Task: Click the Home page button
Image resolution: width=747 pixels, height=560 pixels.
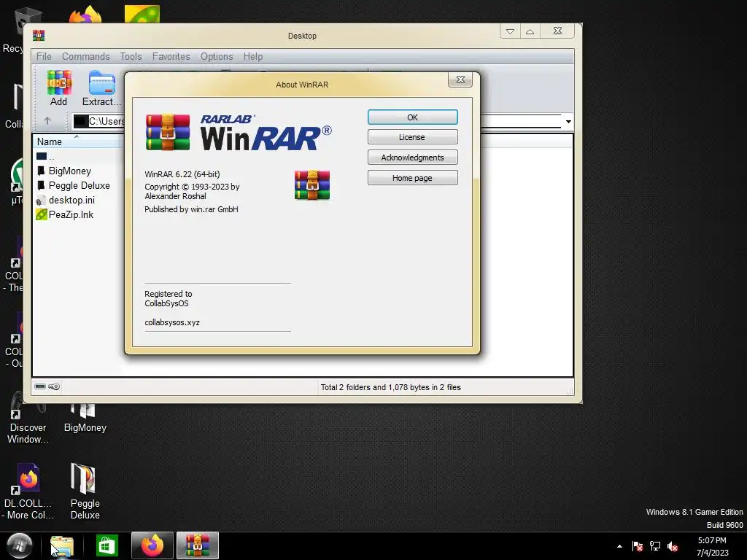Action: (x=413, y=178)
